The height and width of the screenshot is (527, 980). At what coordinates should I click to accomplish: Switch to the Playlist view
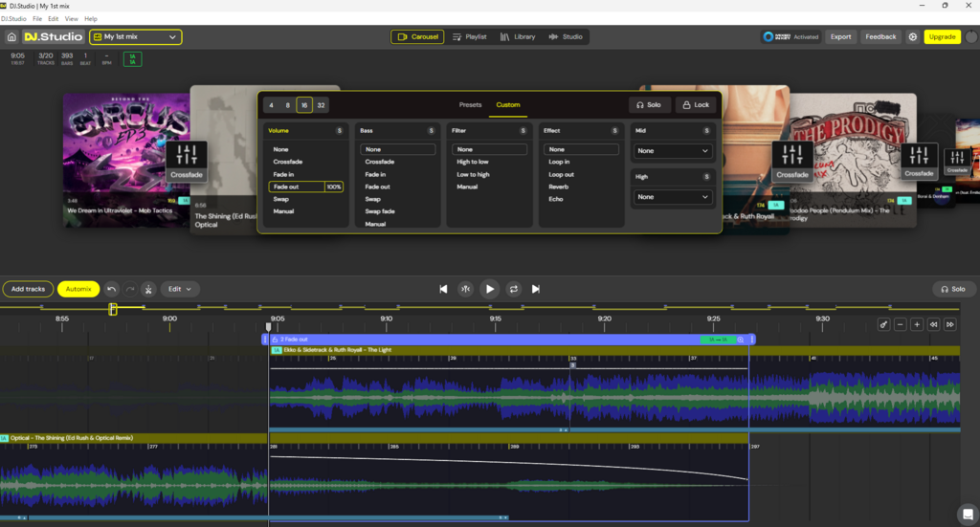[469, 37]
